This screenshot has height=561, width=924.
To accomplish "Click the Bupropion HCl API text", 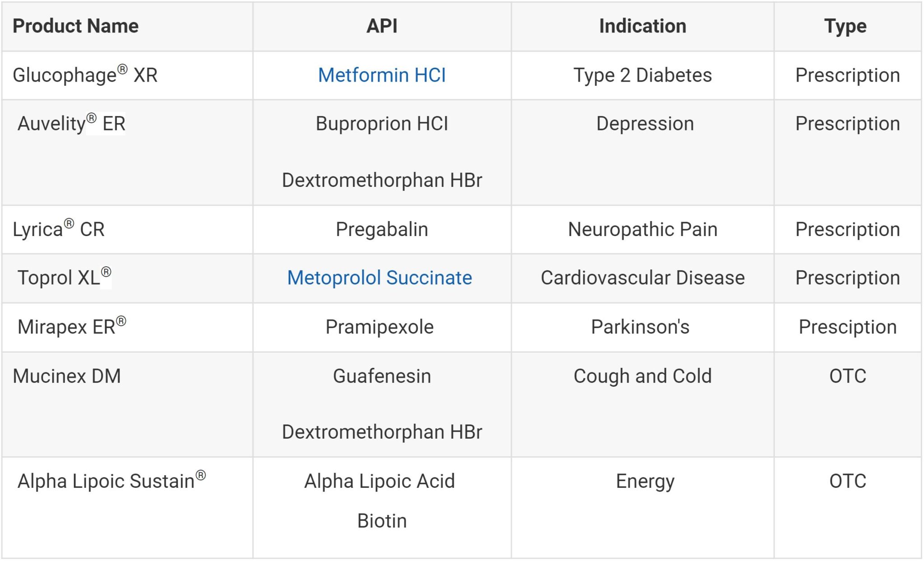I will [382, 124].
